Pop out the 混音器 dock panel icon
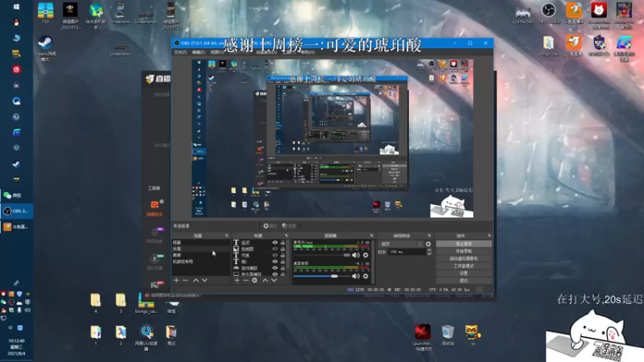 tap(372, 236)
